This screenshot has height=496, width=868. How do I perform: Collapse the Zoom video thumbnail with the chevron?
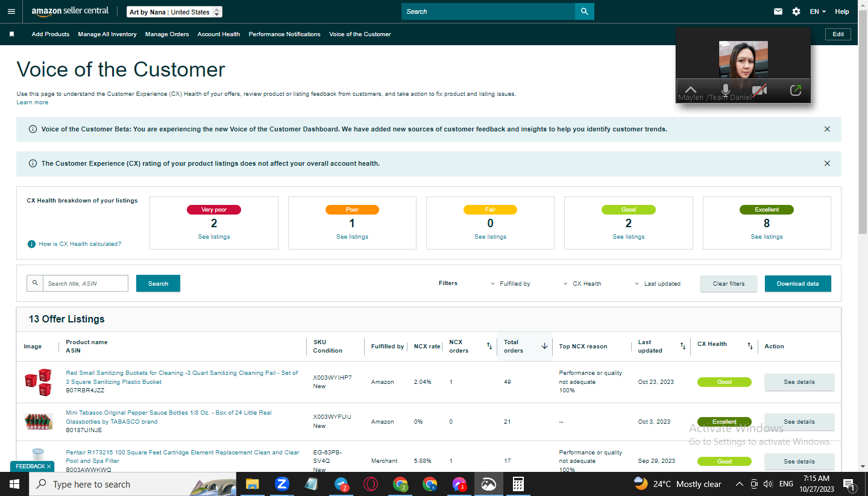691,90
